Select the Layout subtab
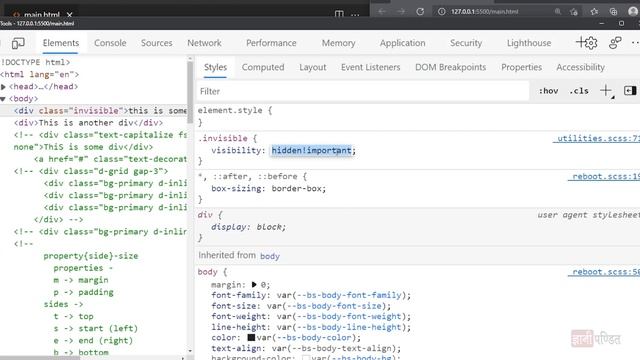Screen dimensions: 640x360 [x=313, y=67]
